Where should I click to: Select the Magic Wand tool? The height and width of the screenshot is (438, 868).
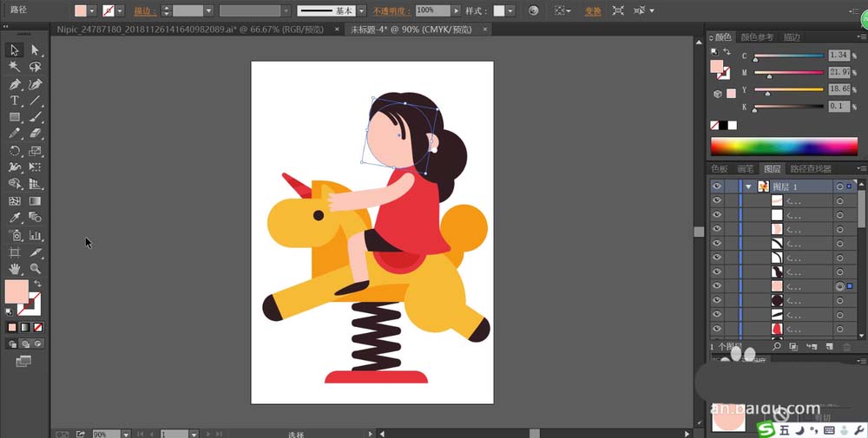tap(15, 67)
